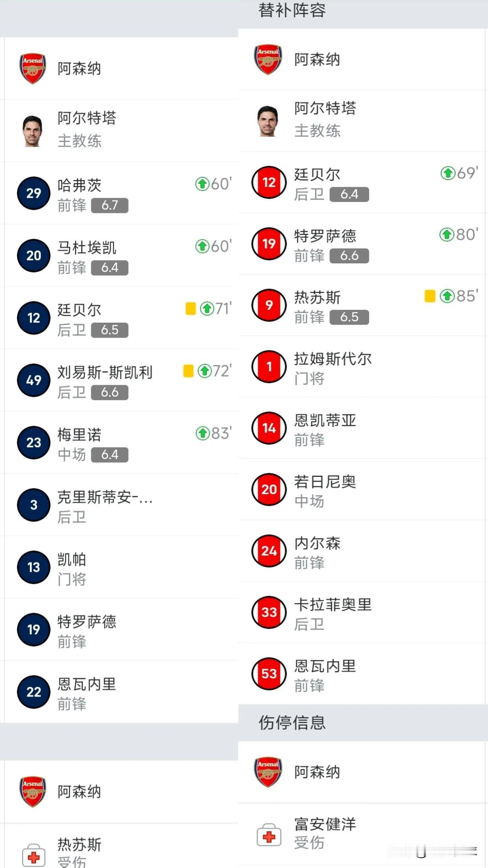Tap the 6.7 rating badge of 哈弗茨

pos(110,205)
